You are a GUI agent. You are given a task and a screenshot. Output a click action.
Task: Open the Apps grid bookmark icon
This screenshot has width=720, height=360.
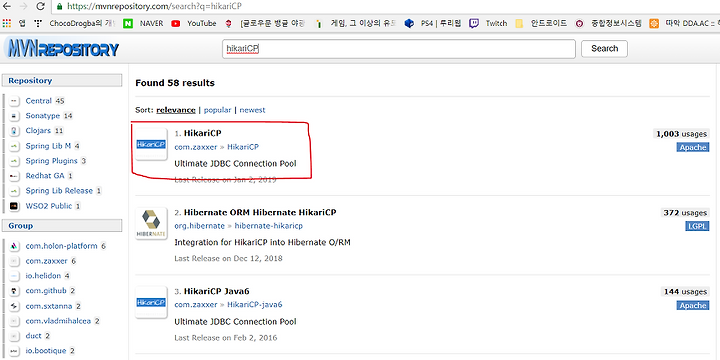(x=7, y=23)
